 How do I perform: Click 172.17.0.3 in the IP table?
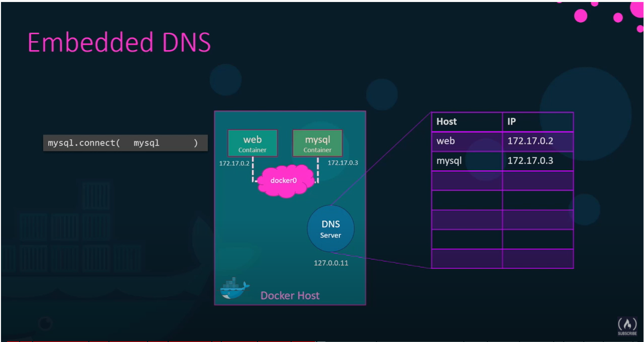[531, 161]
